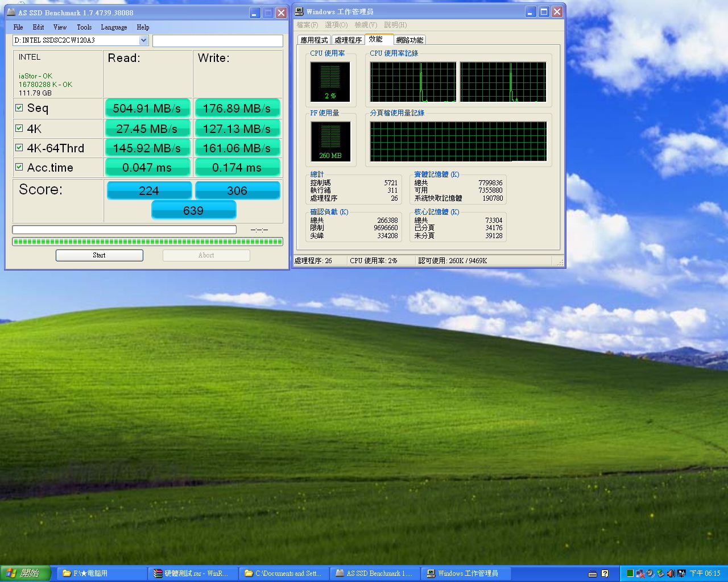Screen dimensions: 728x582
Task: Uncheck the 4K-64Thrd benchmark checkbox
Action: [19, 147]
